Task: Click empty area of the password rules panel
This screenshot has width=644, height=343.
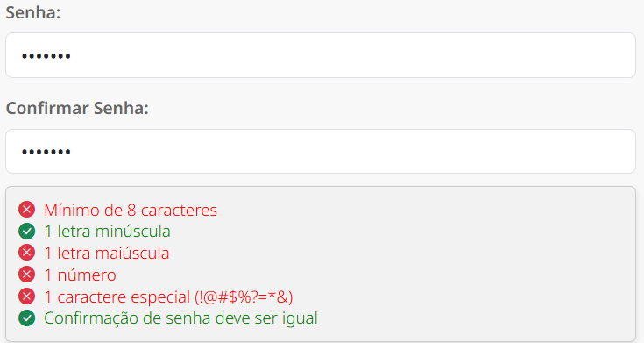Action: 472,263
